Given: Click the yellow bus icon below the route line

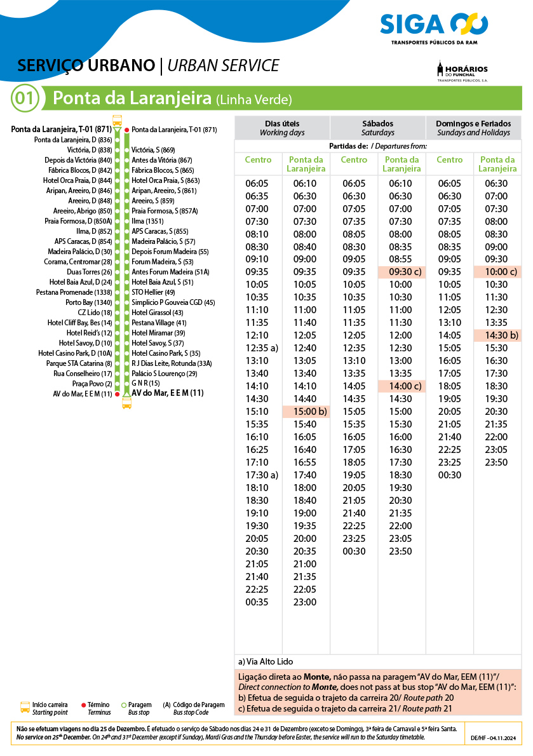Looking at the screenshot, I should click(x=126, y=403).
